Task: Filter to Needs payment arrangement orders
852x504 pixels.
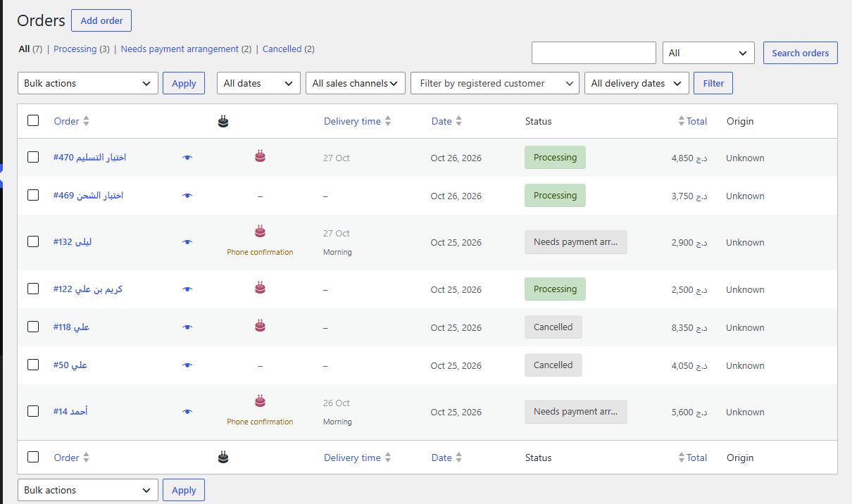Action: coord(186,49)
